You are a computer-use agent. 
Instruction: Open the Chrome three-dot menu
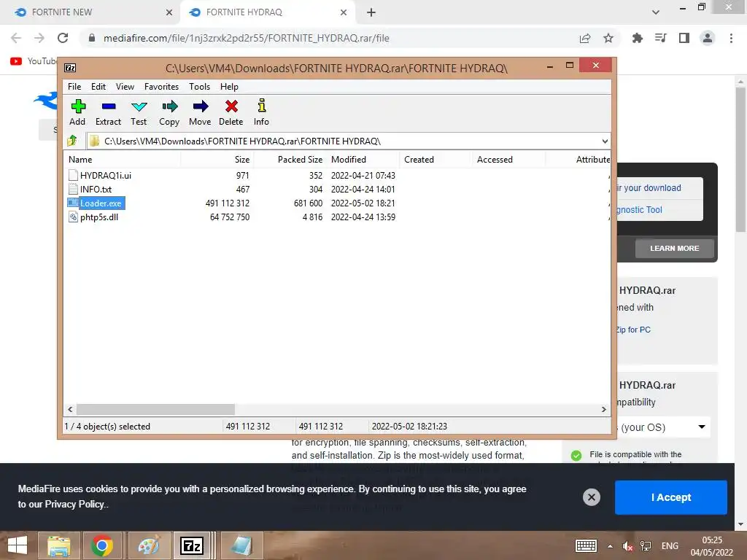point(731,38)
